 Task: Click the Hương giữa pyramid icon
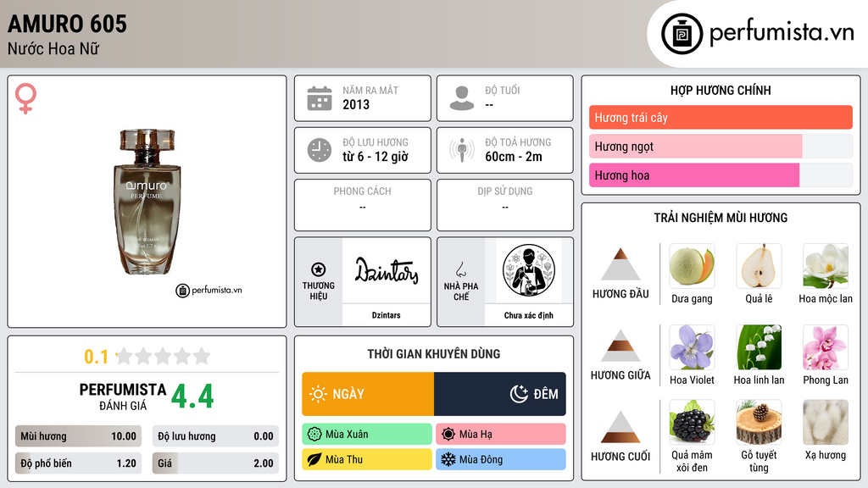(x=620, y=346)
